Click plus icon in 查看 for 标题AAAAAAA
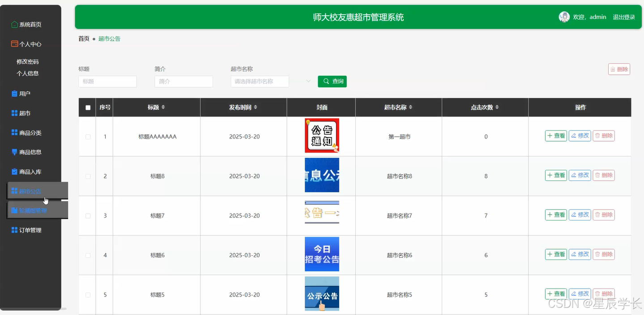644x315 pixels. coord(550,136)
